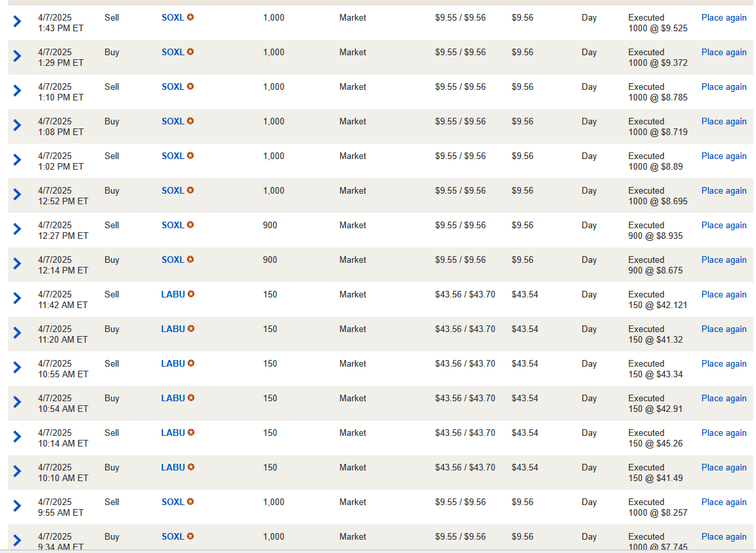
Task: Click Place again for the order executed at $8.695
Action: 723,191
